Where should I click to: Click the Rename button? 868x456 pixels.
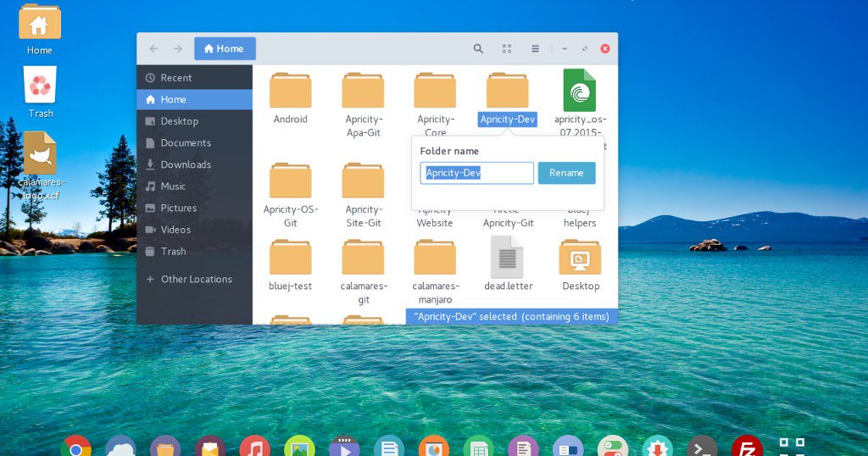pos(566,173)
